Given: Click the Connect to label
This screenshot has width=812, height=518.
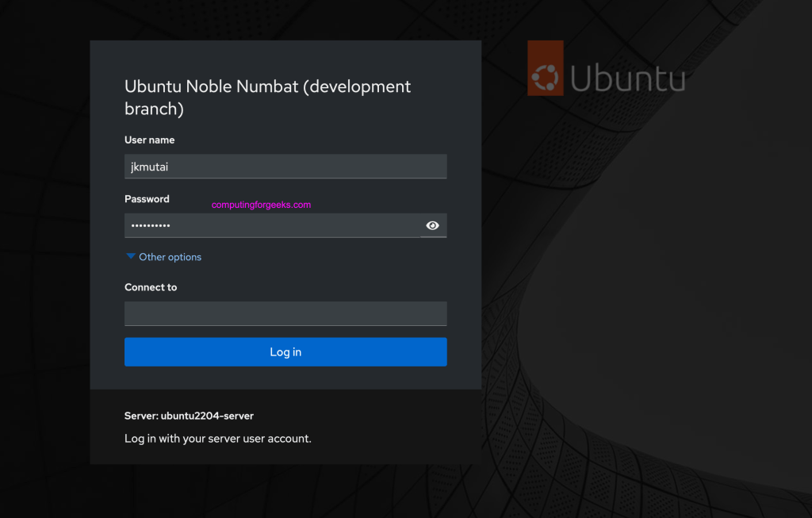Looking at the screenshot, I should tap(151, 287).
